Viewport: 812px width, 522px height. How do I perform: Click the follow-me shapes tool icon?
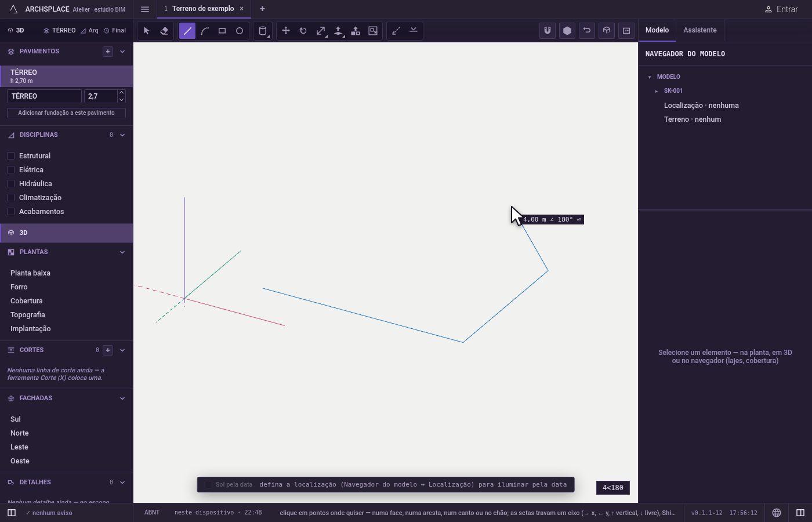(x=356, y=31)
